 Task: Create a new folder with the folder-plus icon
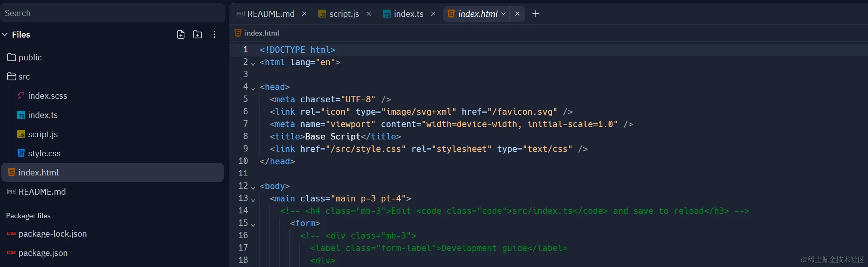[x=198, y=35]
